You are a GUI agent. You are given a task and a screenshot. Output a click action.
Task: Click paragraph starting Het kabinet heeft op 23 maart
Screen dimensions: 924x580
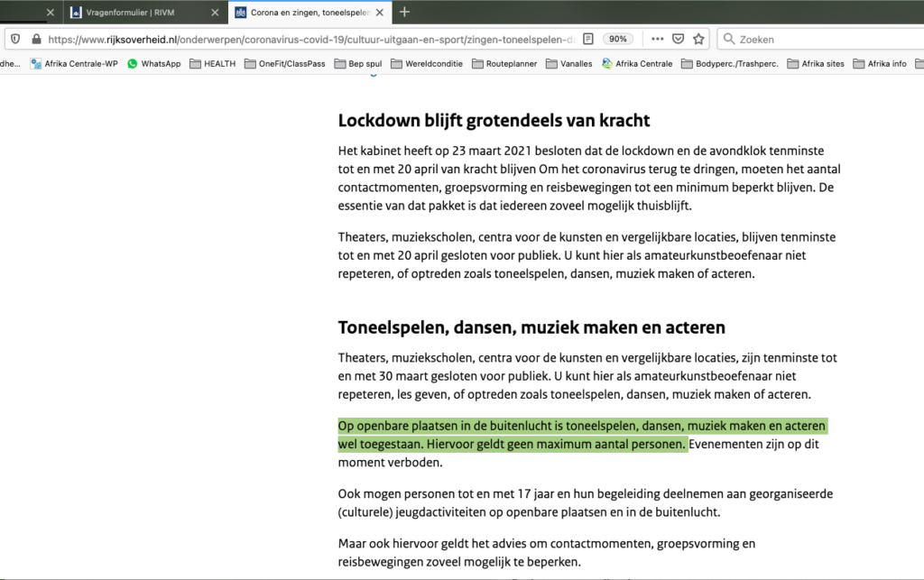(x=589, y=179)
